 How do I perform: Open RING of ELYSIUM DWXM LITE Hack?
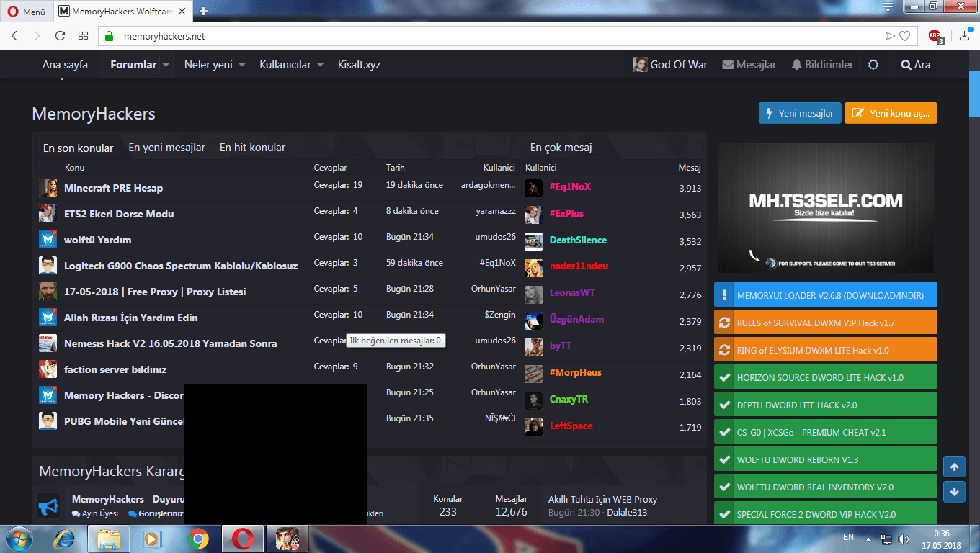(x=826, y=350)
